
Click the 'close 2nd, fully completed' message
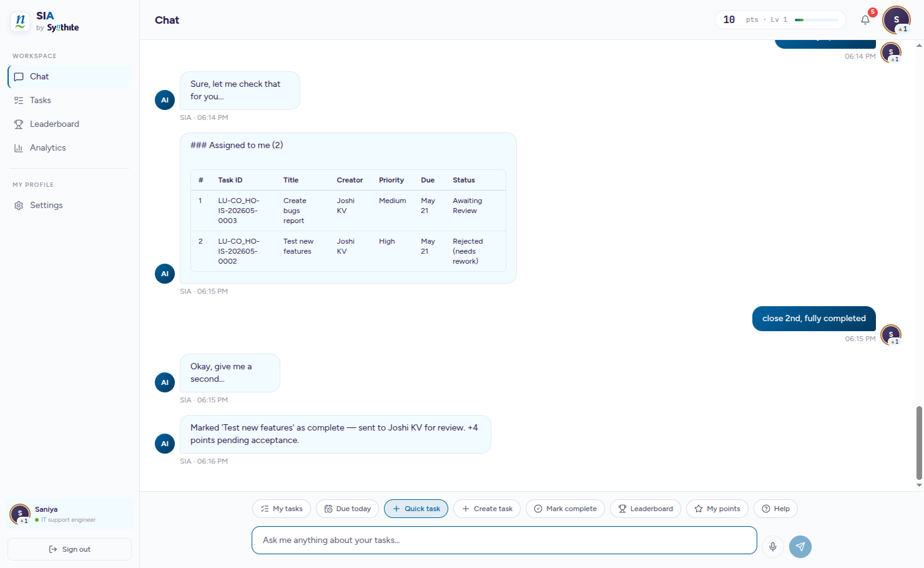point(814,318)
